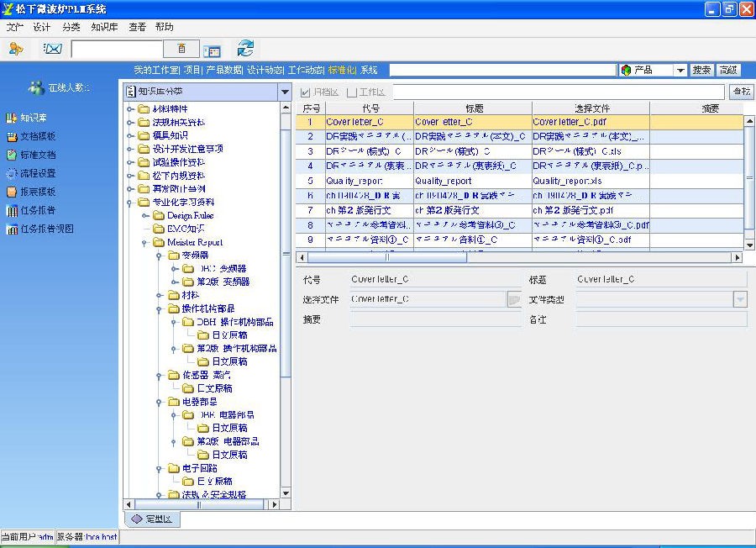Open the calendar window toolbar icon

[x=212, y=50]
